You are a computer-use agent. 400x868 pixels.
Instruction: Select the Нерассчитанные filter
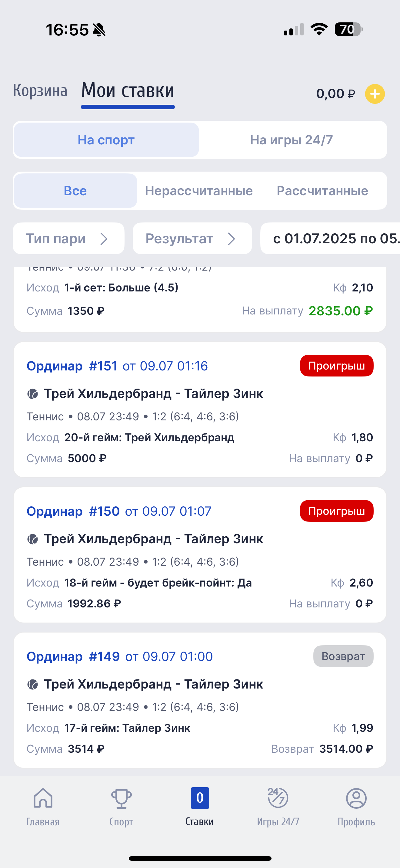coord(199,191)
